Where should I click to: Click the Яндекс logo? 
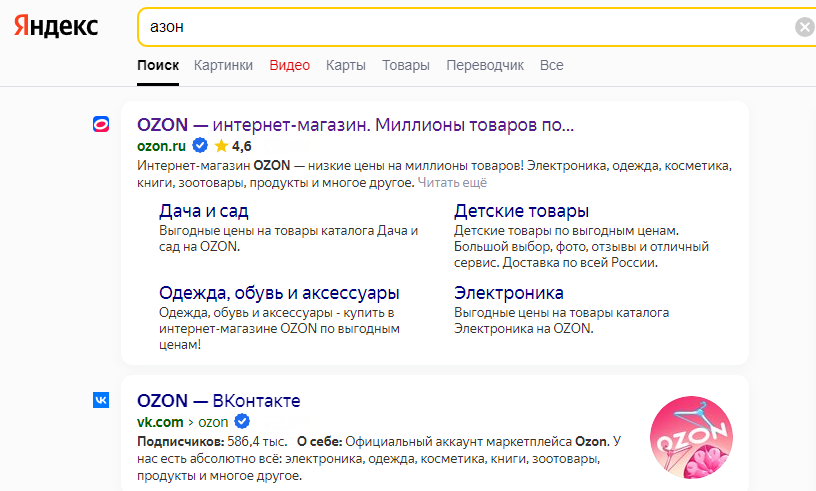point(56,26)
